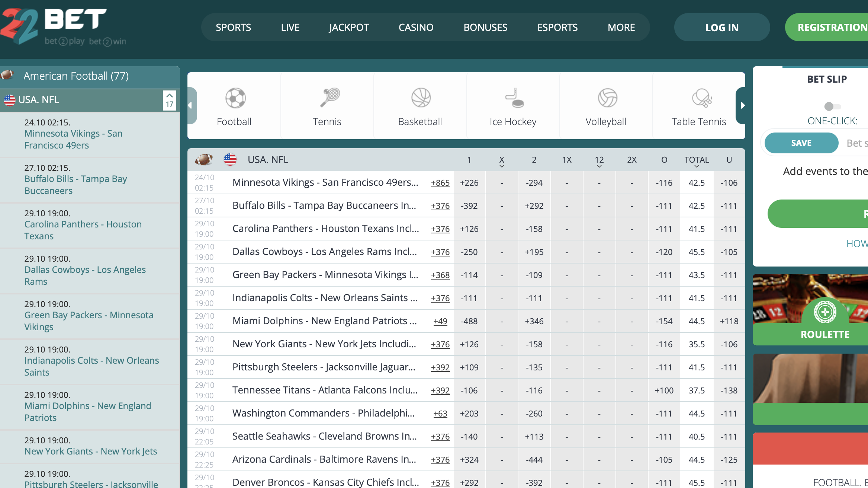Select the Table Tennis icon
The width and height of the screenshot is (868, 488).
point(701,98)
